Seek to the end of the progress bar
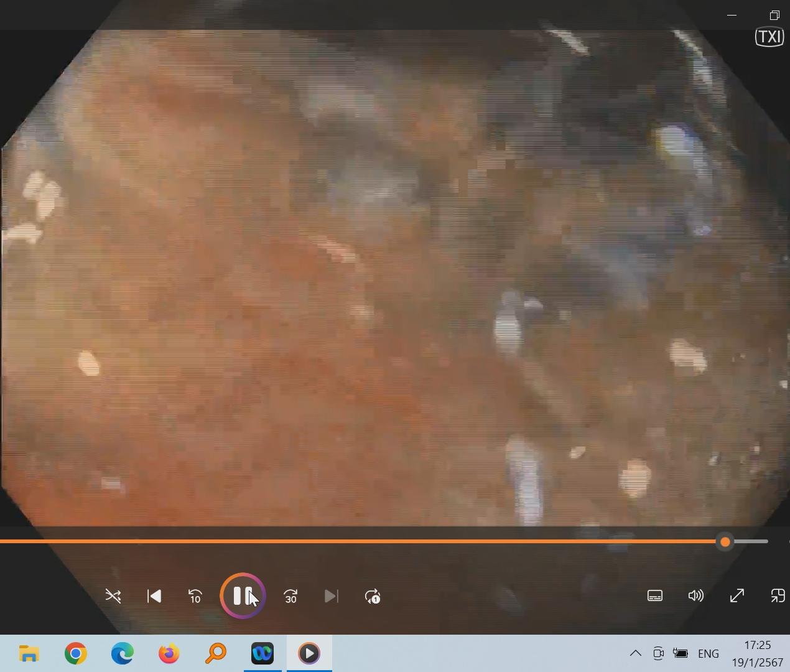Viewport: 790px width, 672px height. [766, 542]
